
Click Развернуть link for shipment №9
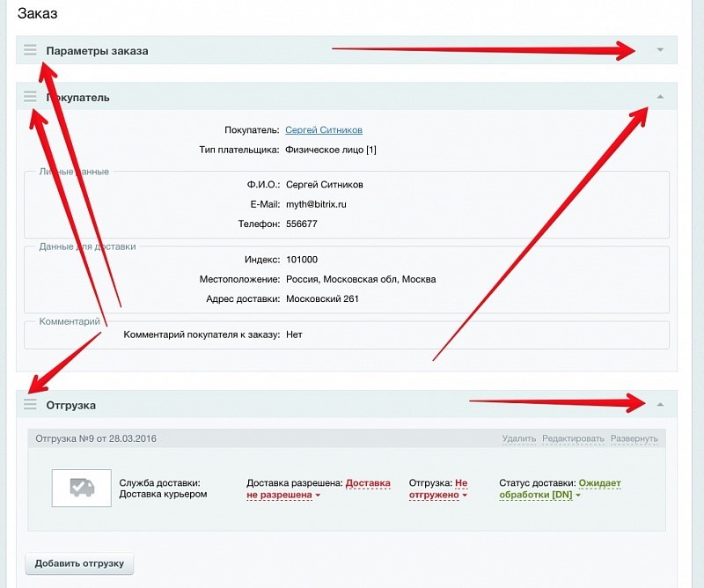(634, 438)
